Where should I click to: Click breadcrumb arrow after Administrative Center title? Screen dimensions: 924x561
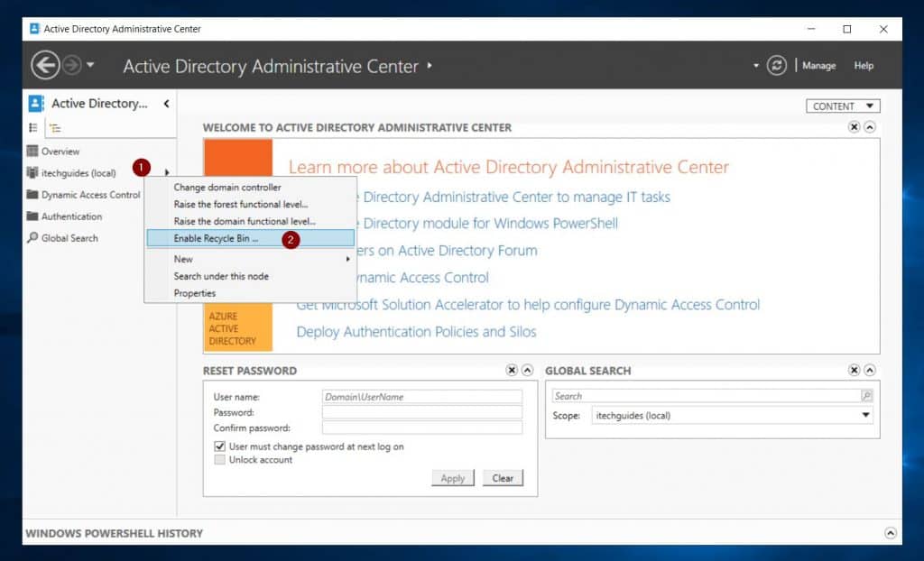[x=430, y=66]
